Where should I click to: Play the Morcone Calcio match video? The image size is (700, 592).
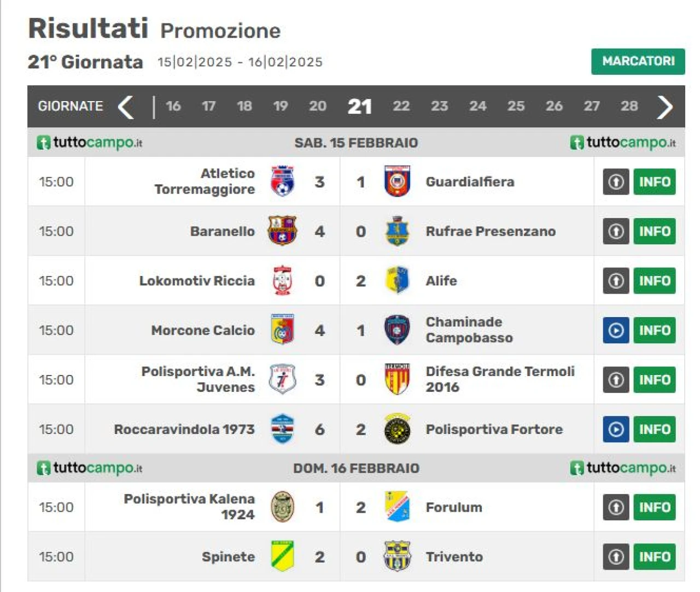point(616,330)
